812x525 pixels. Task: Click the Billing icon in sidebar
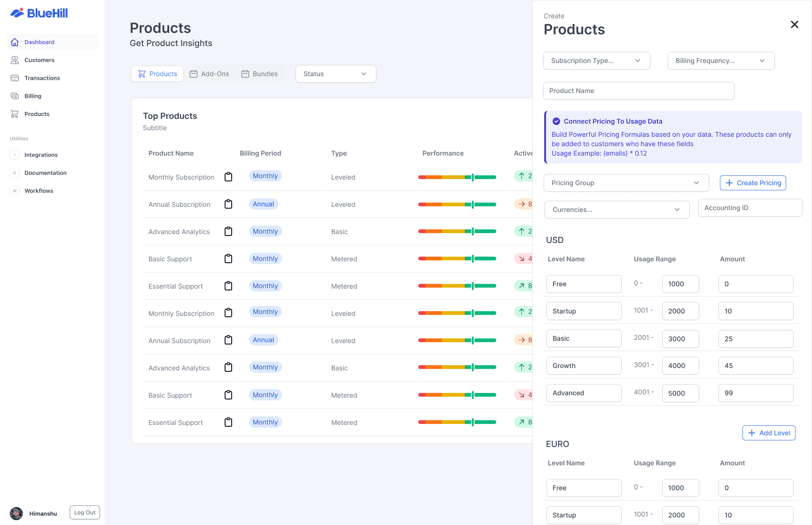click(x=15, y=96)
